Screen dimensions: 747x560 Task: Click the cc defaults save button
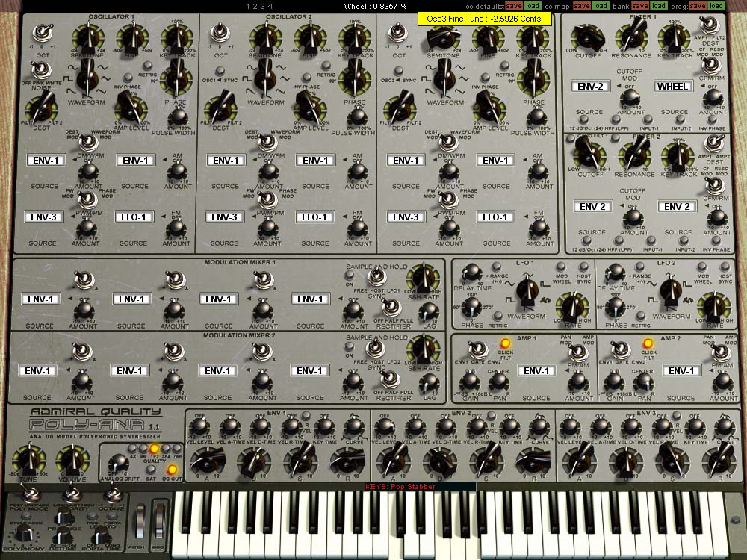pyautogui.click(x=514, y=6)
